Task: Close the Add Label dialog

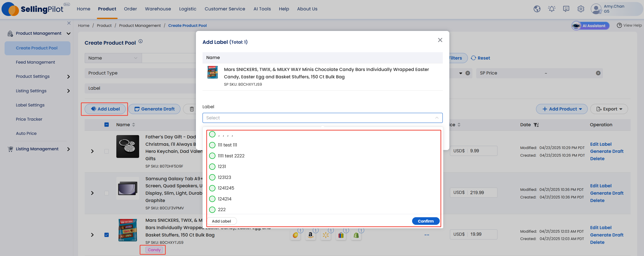Action: tap(440, 40)
